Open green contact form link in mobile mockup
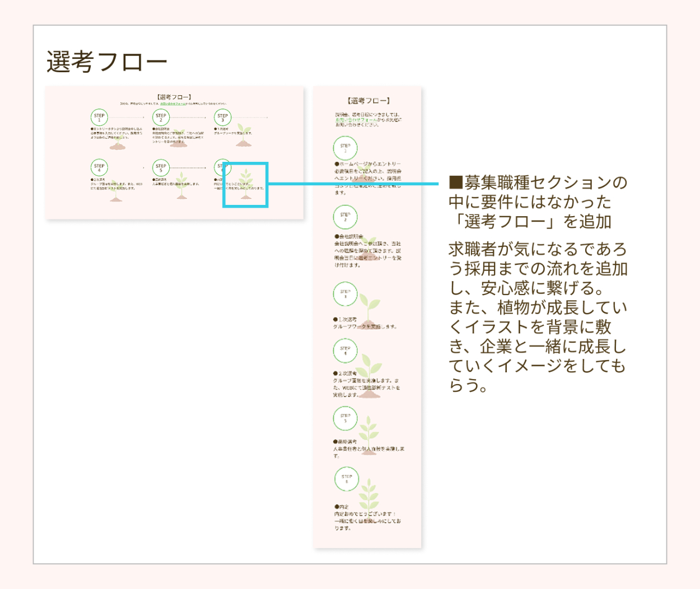700x589 pixels. click(356, 120)
